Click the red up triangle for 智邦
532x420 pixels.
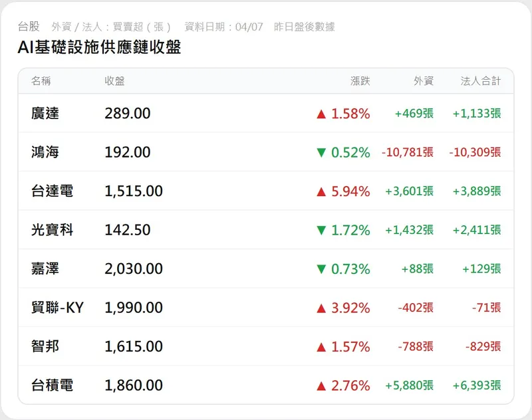pyautogui.click(x=322, y=346)
